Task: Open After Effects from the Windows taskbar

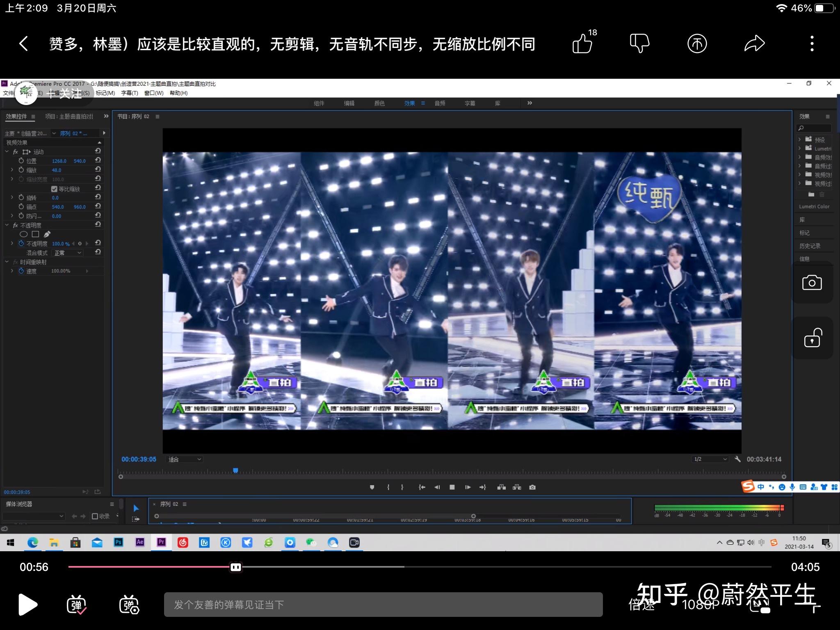Action: coord(140,542)
